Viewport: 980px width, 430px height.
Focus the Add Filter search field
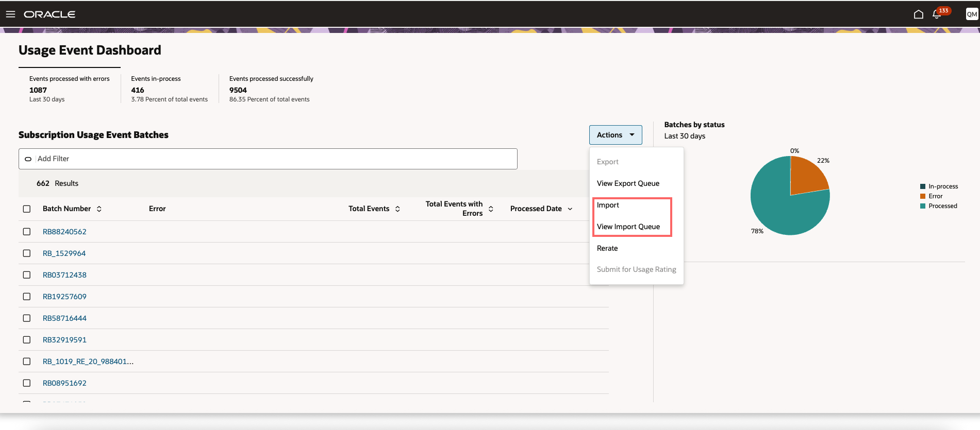tap(268, 159)
